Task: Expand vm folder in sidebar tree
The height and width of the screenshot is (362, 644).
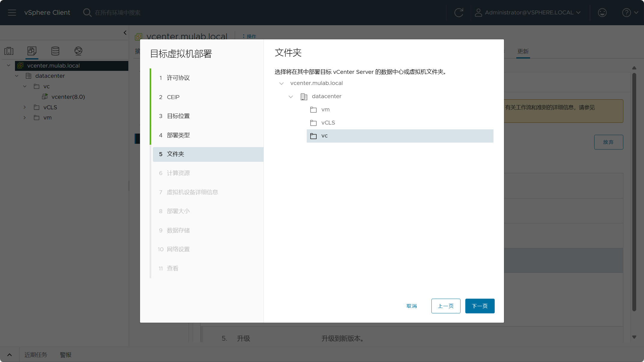Action: click(25, 118)
